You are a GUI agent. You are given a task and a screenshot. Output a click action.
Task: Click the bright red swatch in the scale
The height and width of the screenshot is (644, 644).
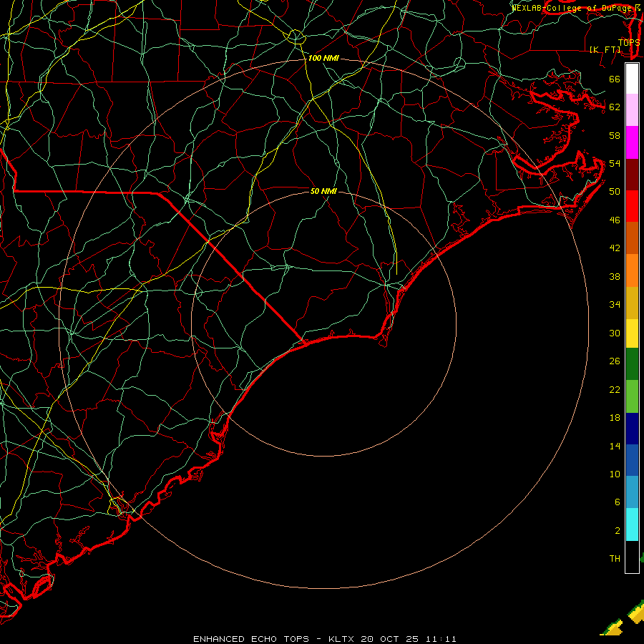[632, 206]
